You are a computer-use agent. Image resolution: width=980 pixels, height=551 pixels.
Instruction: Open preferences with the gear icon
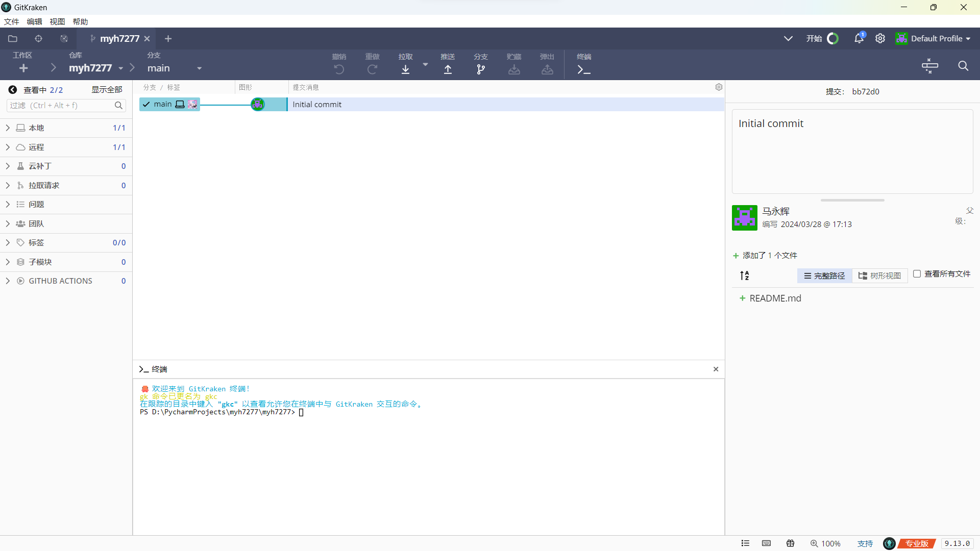[880, 39]
